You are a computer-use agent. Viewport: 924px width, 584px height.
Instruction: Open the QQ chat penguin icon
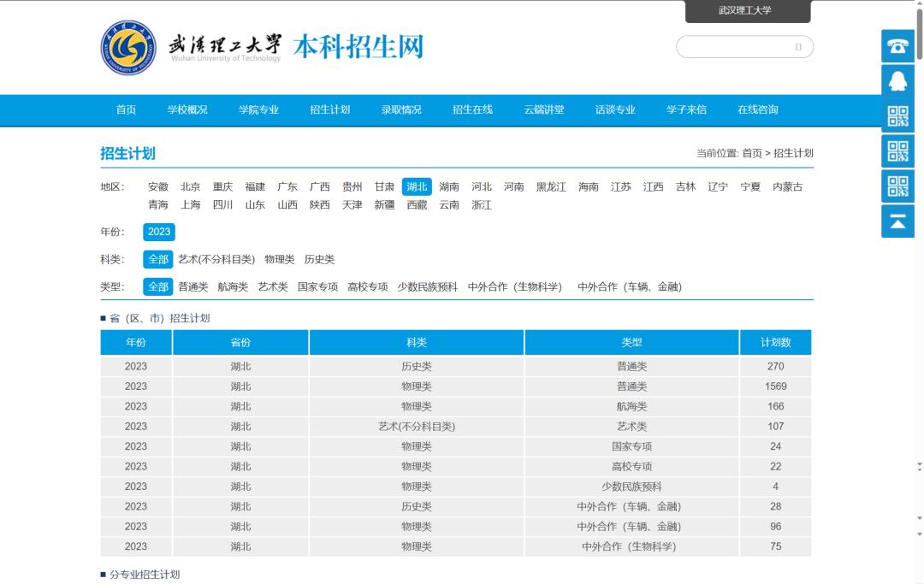pos(897,81)
